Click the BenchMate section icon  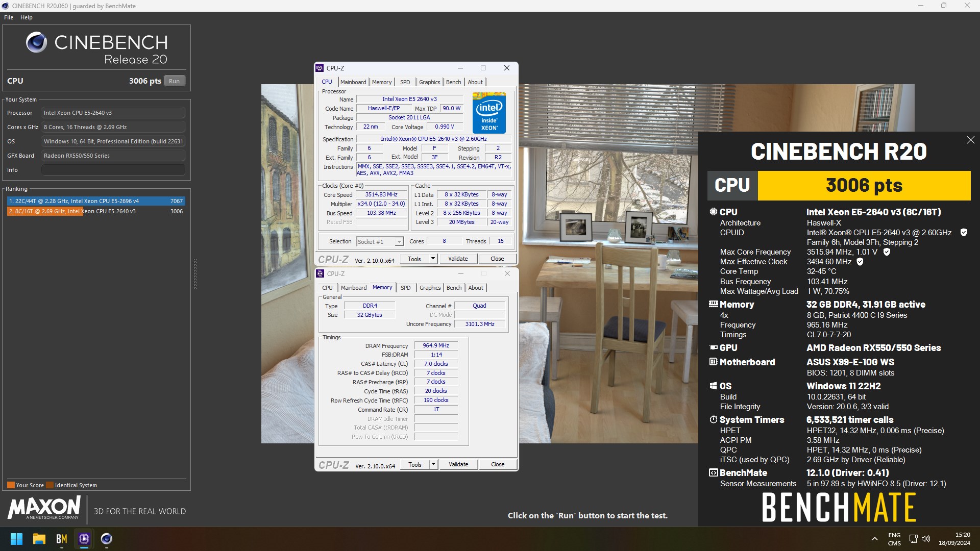(x=713, y=473)
